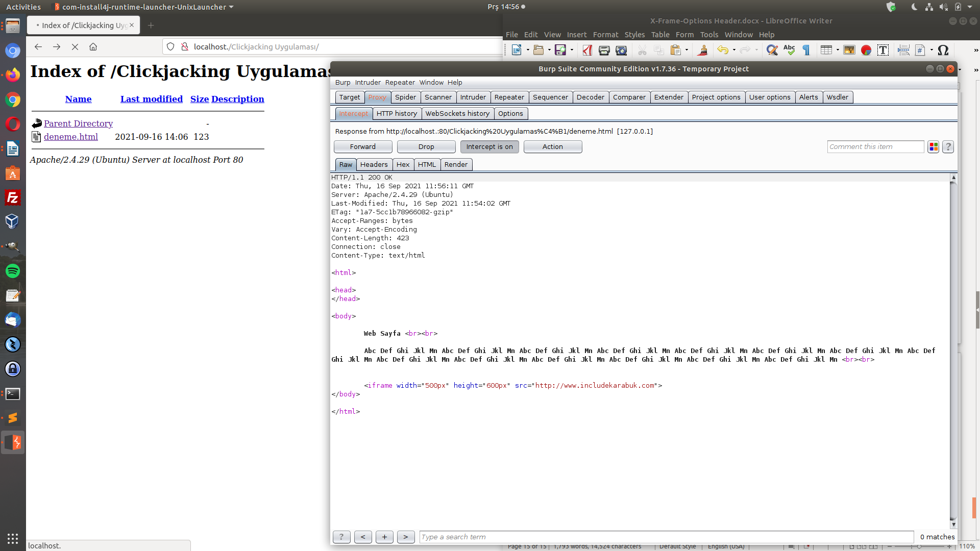Click deneme.html link in browser
The image size is (980, 551).
pos(71,137)
